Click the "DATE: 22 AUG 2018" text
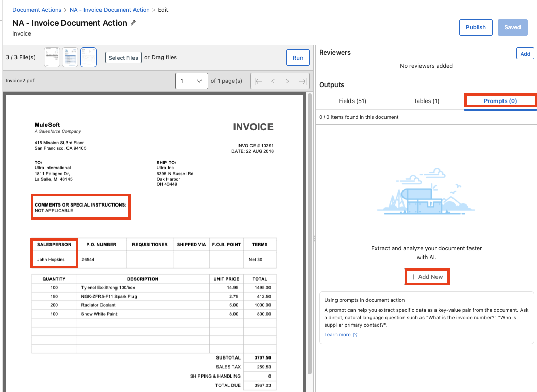 pos(253,151)
